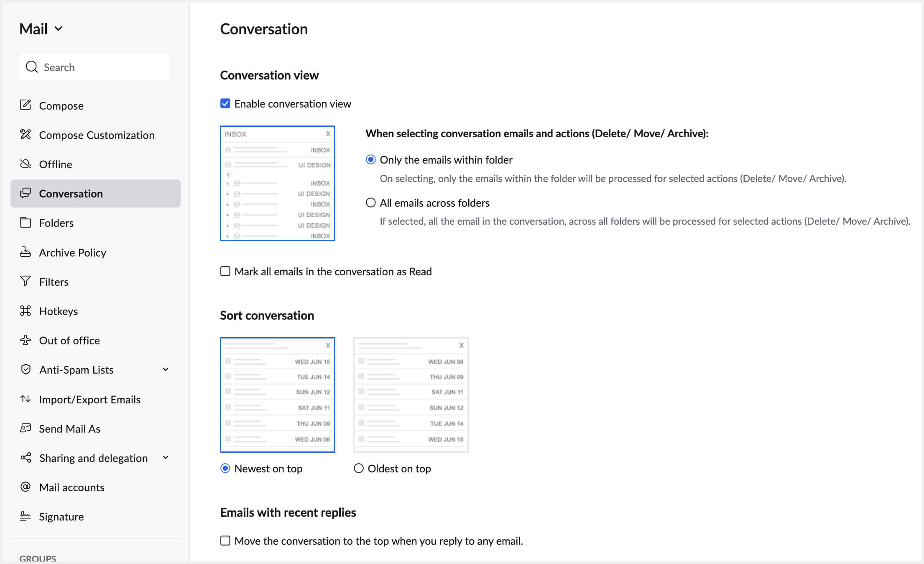
Task: Click the Archive Policy icon
Action: (24, 251)
